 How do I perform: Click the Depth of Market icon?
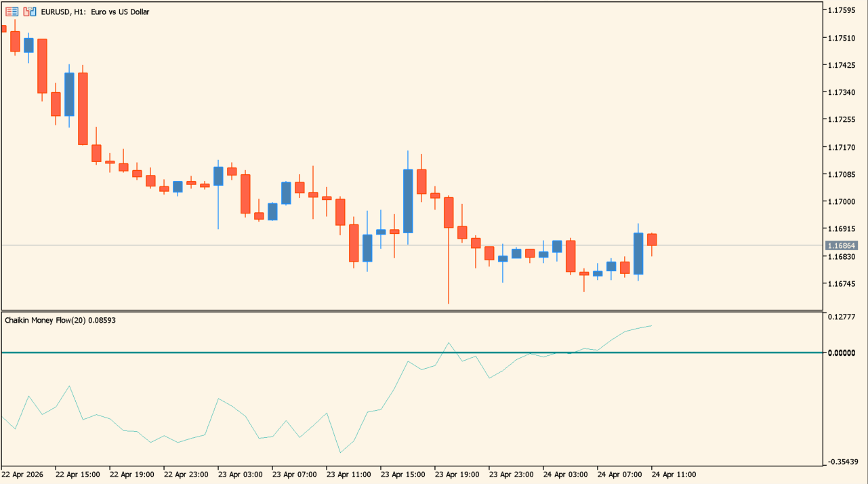(12, 12)
